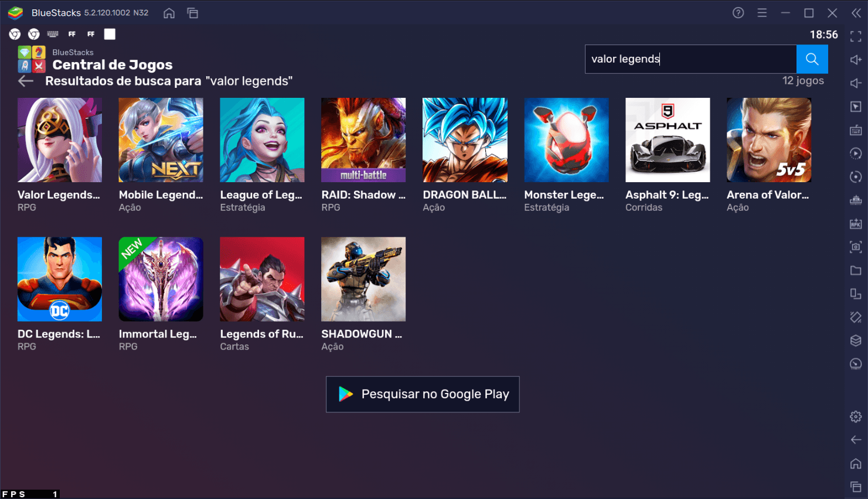Select Legends of Runeterra thumbnail
This screenshot has width=868, height=499.
click(262, 279)
